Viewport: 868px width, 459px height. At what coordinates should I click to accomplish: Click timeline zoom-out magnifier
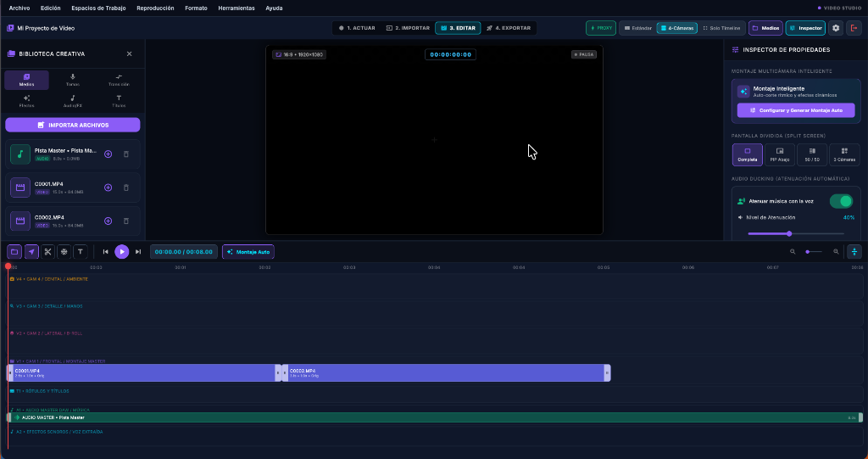click(x=793, y=252)
